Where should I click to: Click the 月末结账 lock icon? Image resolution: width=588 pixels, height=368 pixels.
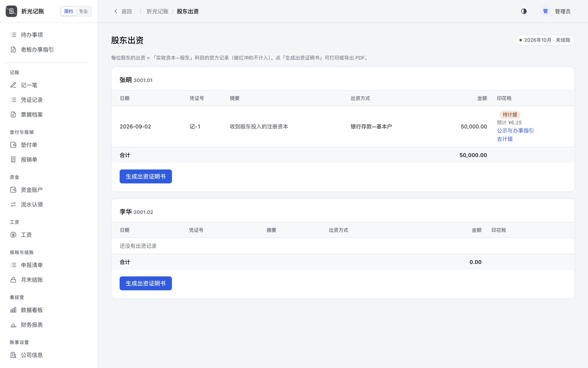point(14,280)
